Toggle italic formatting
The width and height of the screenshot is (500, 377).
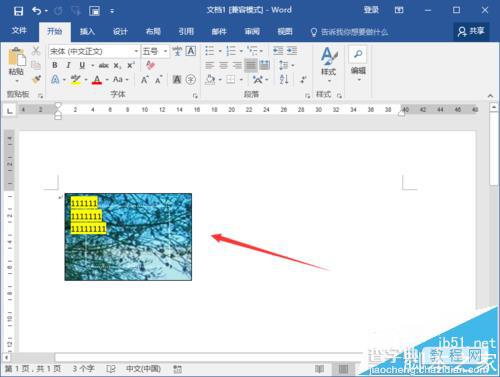tap(68, 65)
